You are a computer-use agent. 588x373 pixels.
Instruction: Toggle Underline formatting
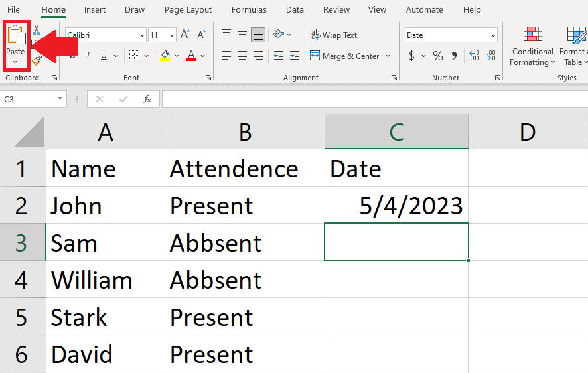pyautogui.click(x=104, y=56)
